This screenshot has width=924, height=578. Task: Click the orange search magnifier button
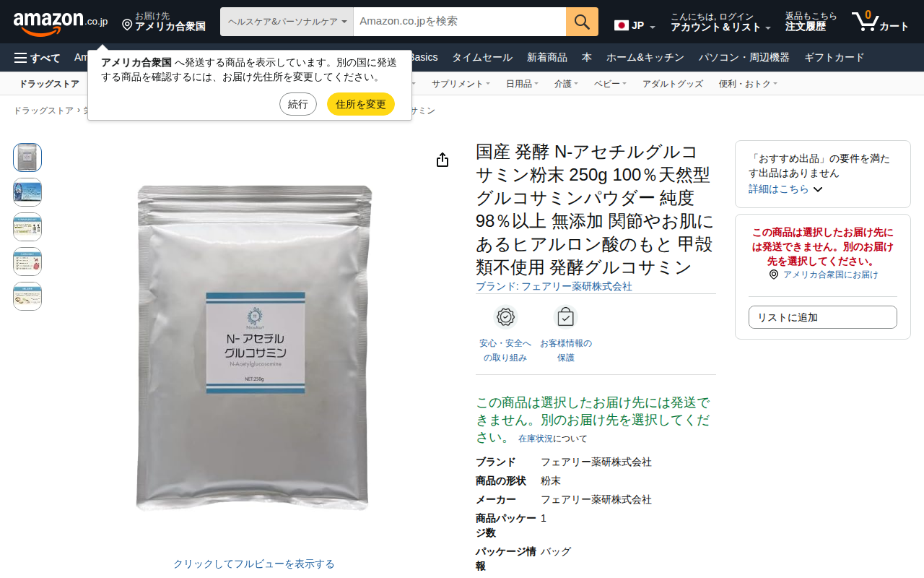click(582, 22)
